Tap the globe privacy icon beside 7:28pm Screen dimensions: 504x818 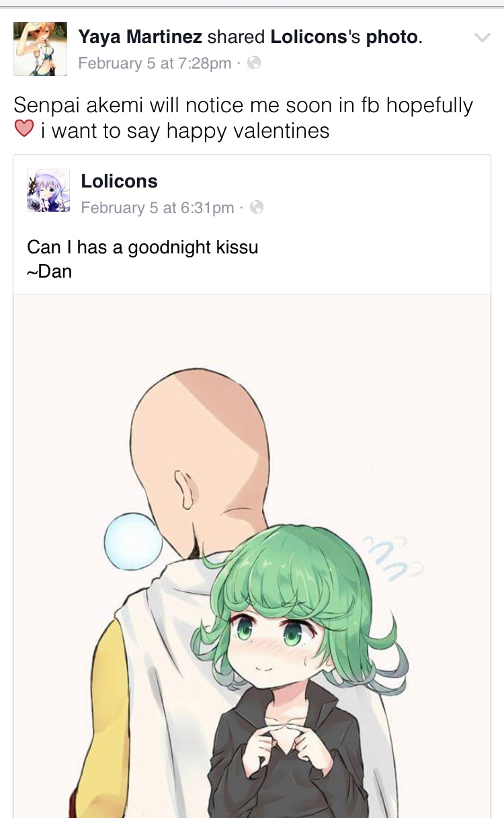click(x=253, y=64)
